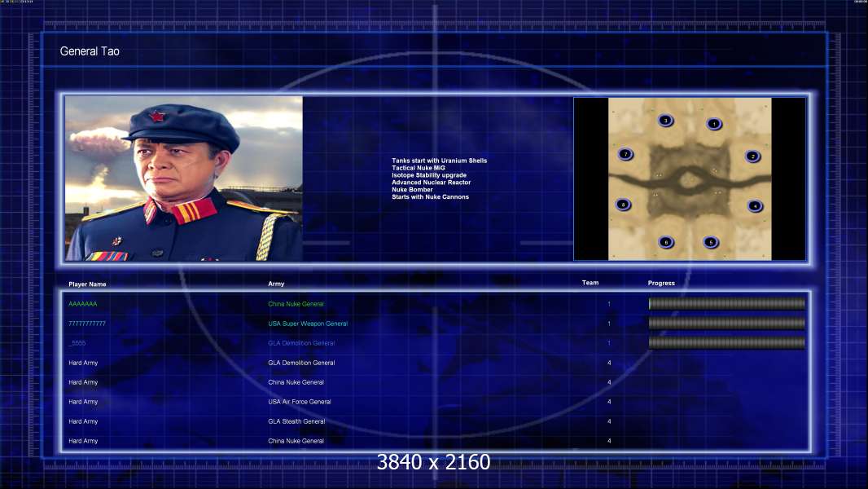The image size is (868, 489).
Task: Click the progress bar for player _5555
Action: [x=727, y=343]
